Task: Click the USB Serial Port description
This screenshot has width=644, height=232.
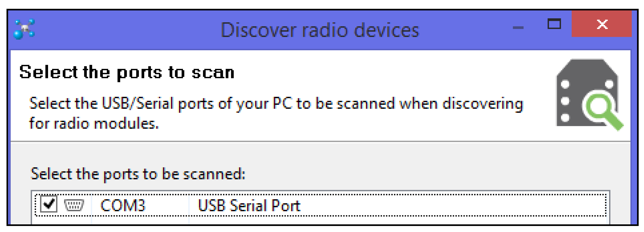Action: pos(249,206)
